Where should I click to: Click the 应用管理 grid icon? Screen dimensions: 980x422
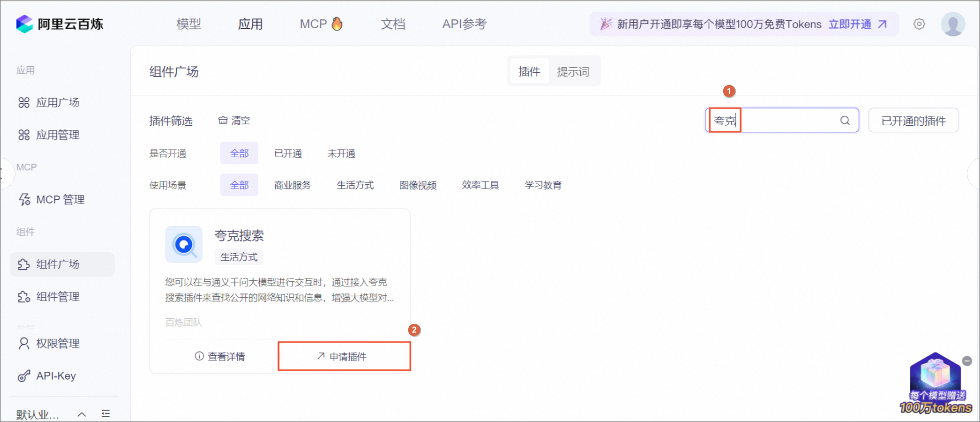(24, 135)
